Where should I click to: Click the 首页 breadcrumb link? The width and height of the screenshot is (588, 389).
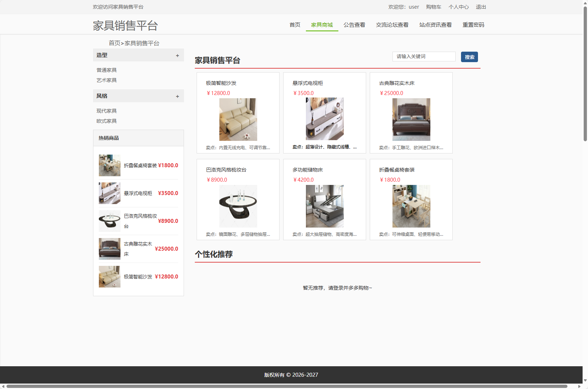[x=115, y=43]
